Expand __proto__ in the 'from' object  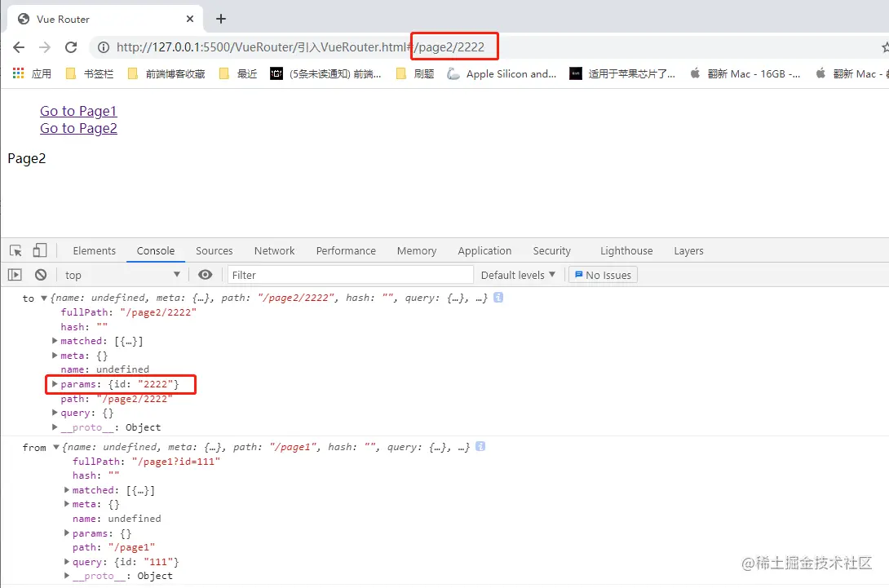66,576
